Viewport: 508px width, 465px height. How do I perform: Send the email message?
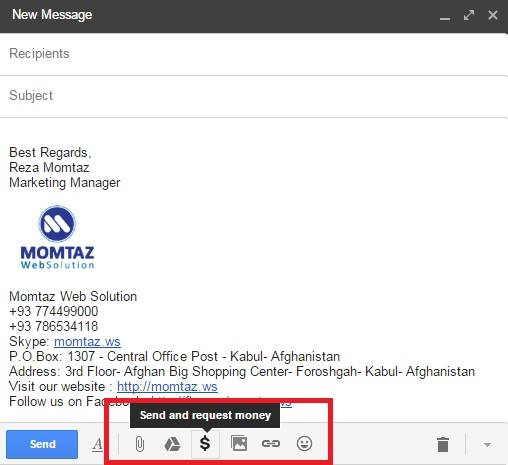coord(42,444)
